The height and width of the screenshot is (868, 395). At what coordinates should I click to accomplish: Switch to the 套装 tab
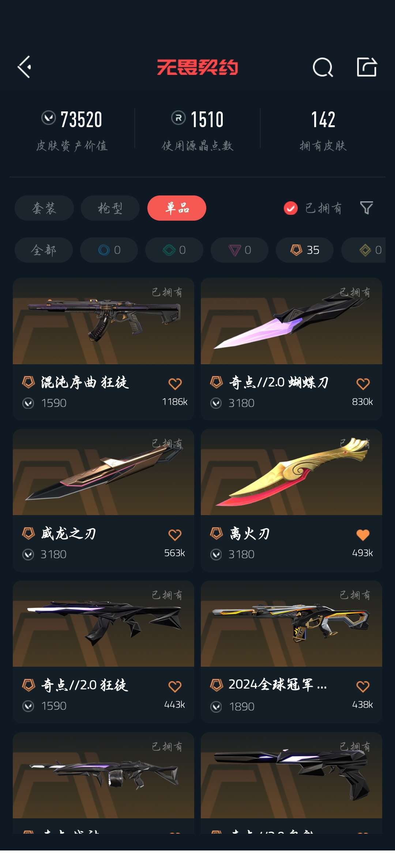pyautogui.click(x=44, y=208)
